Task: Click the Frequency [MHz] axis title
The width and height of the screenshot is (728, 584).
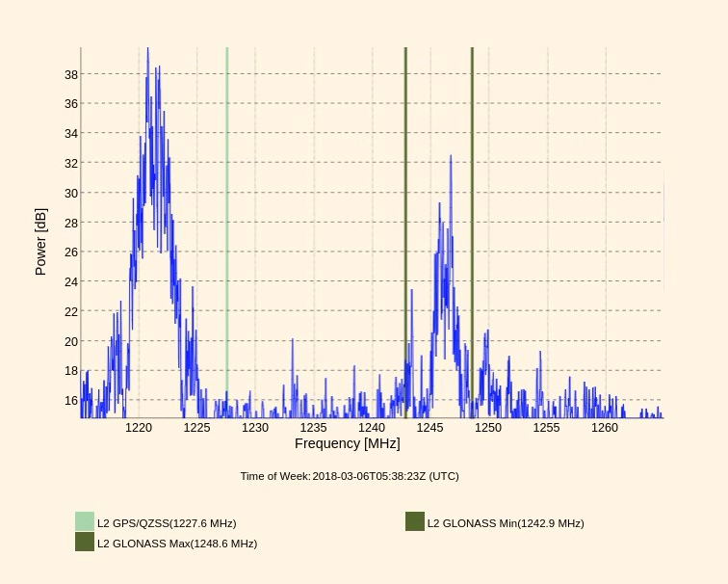Action: coord(347,443)
